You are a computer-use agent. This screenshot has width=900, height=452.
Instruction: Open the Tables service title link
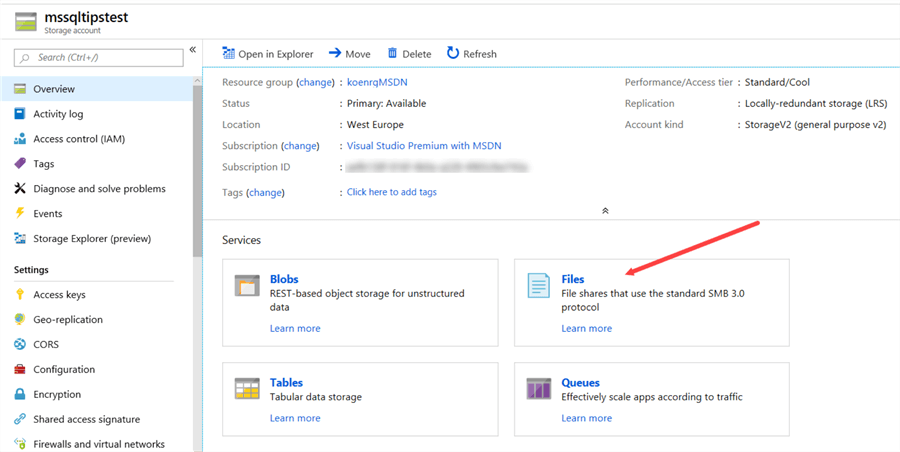(286, 383)
